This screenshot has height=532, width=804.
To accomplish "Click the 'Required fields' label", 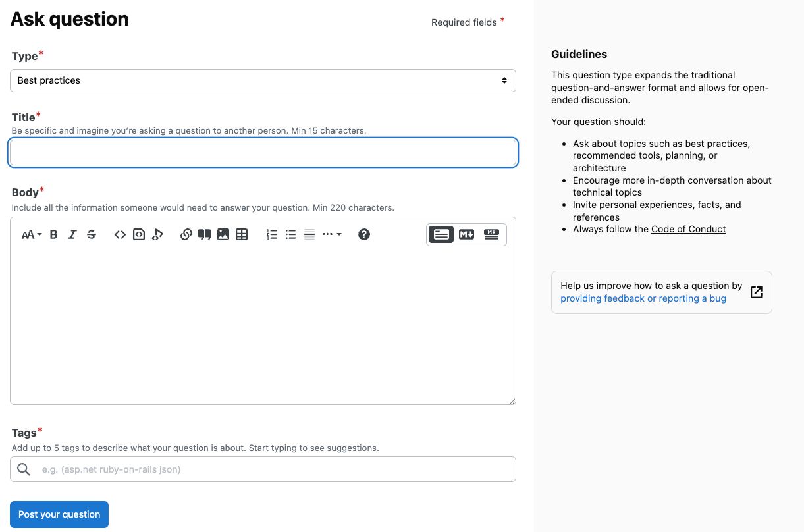I will tap(464, 22).
